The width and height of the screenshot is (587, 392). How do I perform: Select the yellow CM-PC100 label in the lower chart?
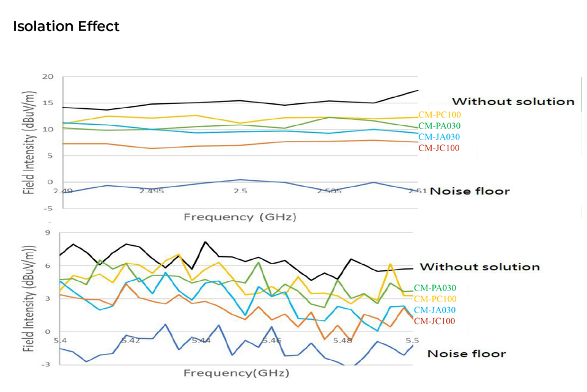[435, 298]
